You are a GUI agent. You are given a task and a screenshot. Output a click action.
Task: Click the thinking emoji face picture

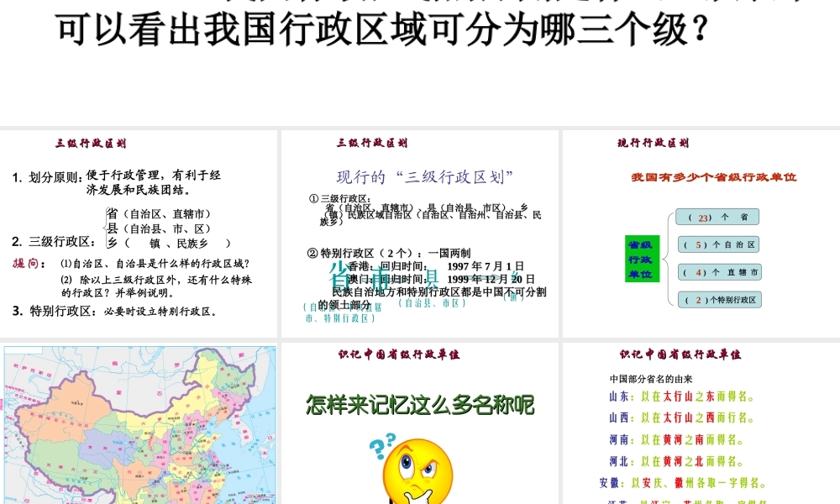click(417, 472)
